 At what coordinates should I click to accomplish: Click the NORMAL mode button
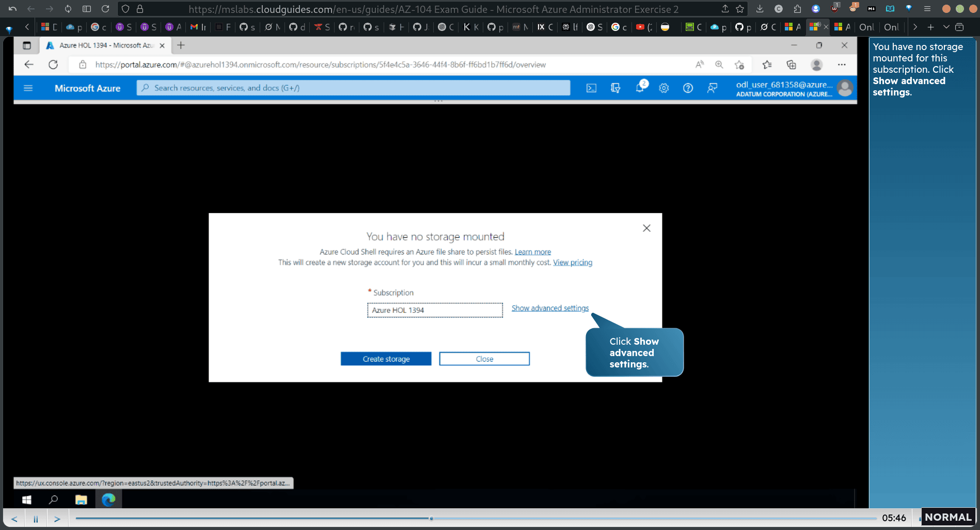point(948,517)
